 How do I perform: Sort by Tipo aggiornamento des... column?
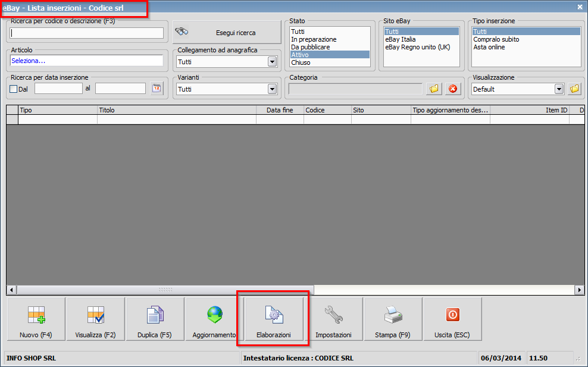point(451,110)
